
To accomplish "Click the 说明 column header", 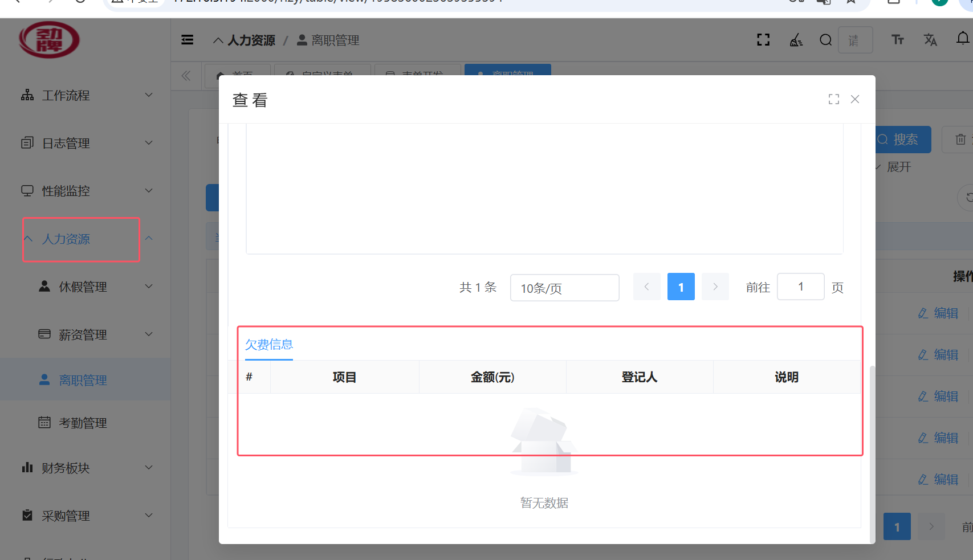I will (787, 377).
